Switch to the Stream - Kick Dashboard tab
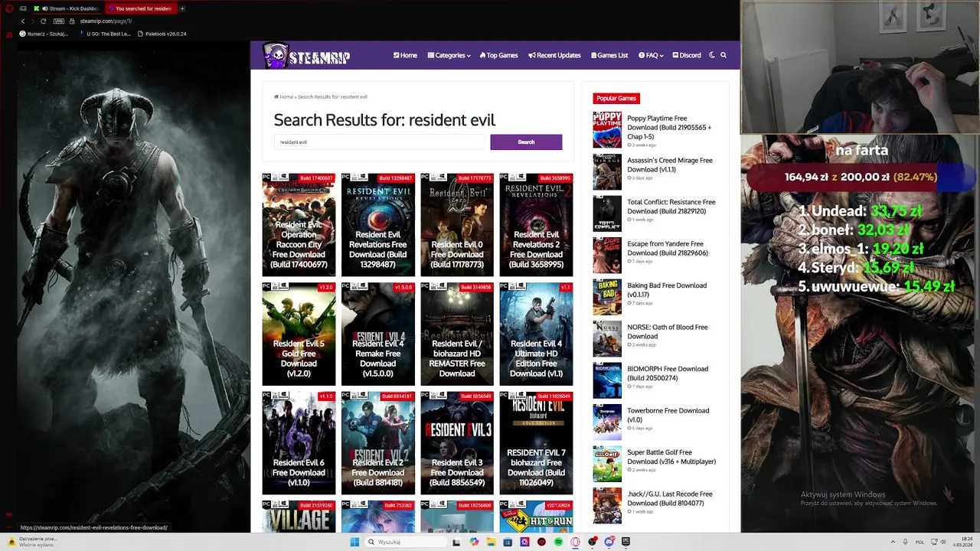Viewport: 980px width, 551px height. click(67, 8)
